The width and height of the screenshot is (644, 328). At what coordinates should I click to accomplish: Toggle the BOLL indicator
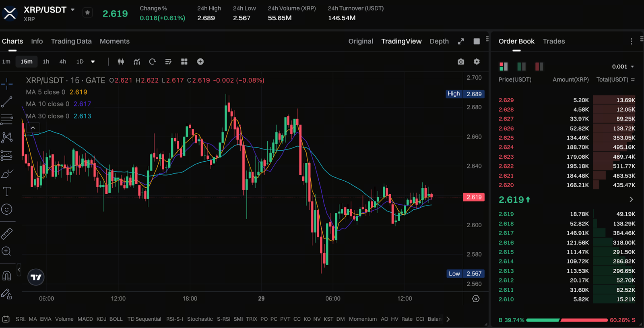116,319
